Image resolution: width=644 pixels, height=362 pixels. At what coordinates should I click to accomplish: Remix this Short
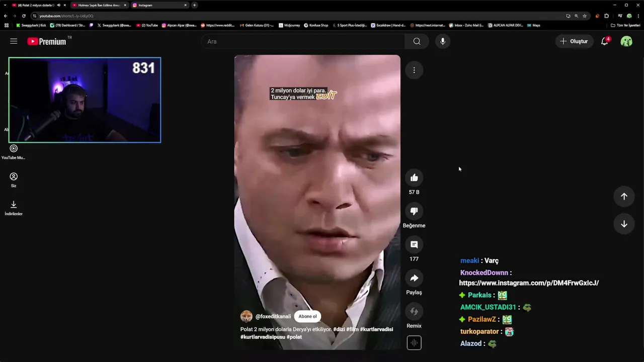tap(414, 311)
